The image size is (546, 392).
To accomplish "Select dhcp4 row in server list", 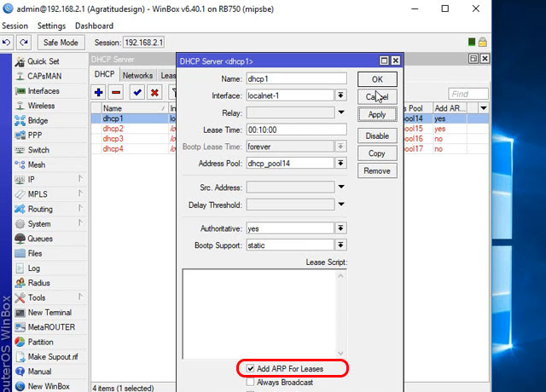I will [x=133, y=149].
